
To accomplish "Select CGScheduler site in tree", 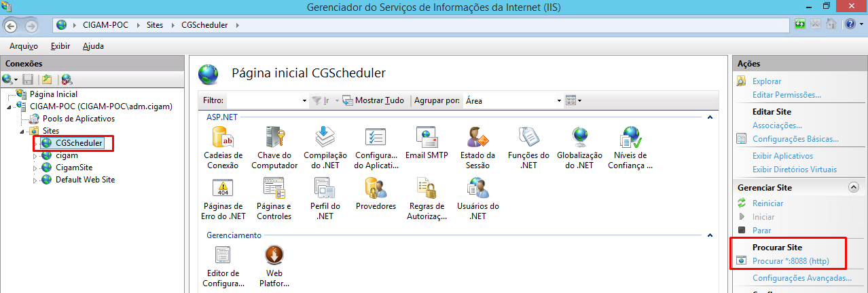I will [x=79, y=143].
